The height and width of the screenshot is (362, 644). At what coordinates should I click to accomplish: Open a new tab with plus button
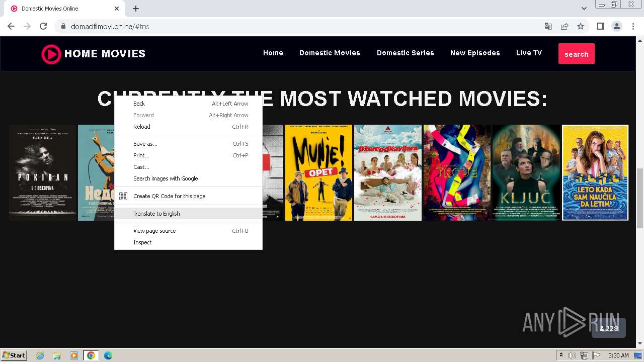tap(136, 9)
